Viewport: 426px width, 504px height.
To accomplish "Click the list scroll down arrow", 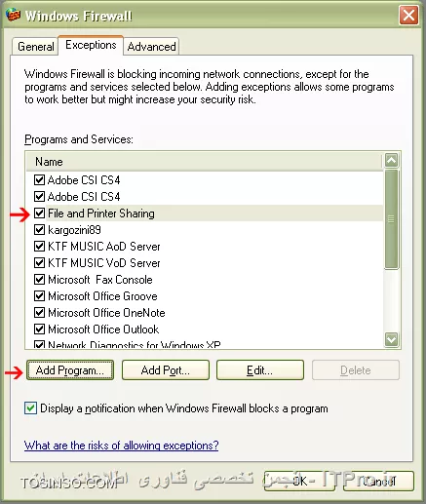I will tap(391, 340).
